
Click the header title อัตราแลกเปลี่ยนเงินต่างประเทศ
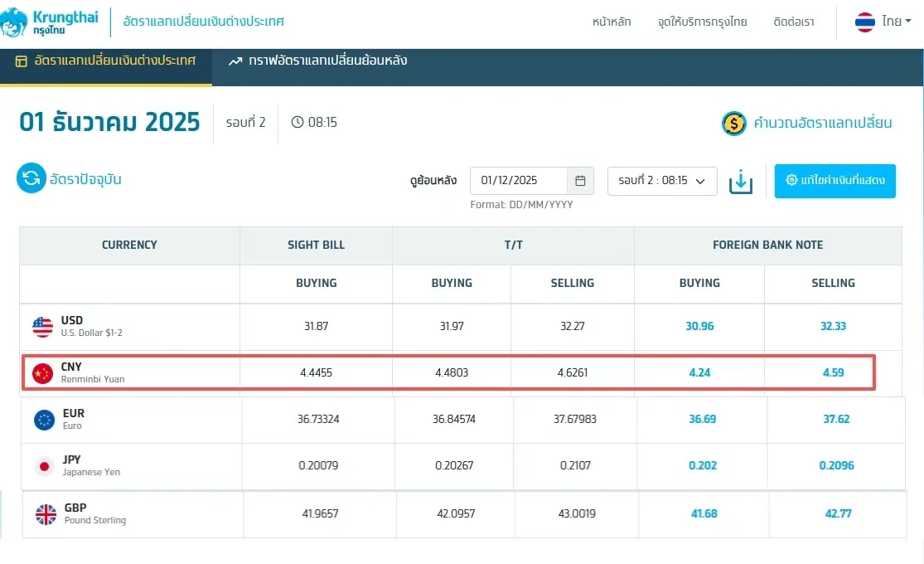203,22
